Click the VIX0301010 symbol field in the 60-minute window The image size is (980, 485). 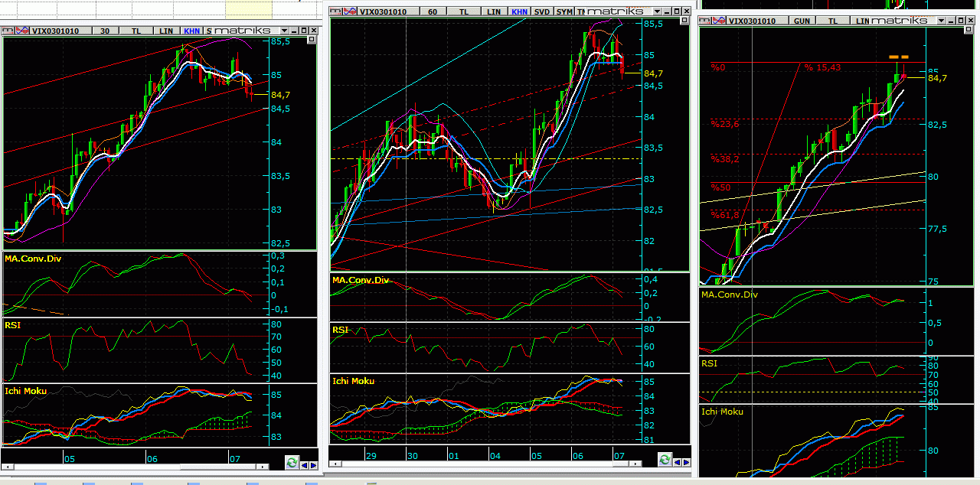click(384, 11)
